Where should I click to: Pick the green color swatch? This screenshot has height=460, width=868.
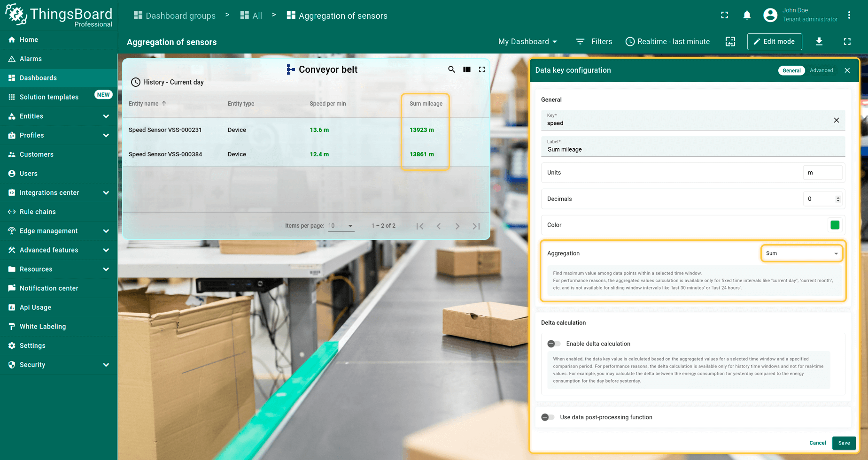click(x=835, y=225)
